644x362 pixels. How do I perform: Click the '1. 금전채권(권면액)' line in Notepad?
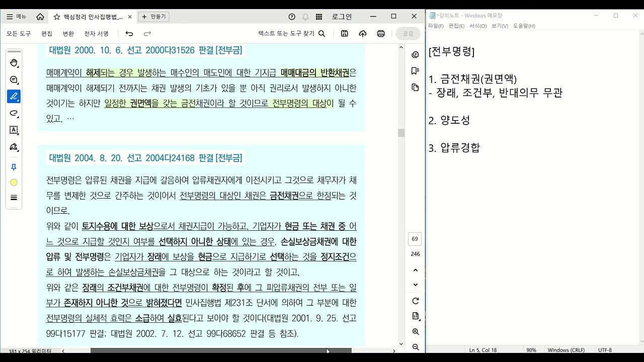(472, 79)
